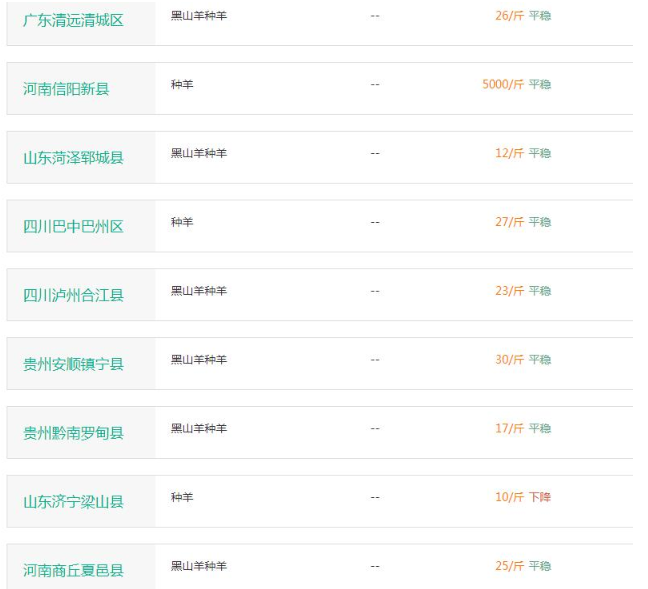Click the 26/斤 price
Screen dimensions: 648x589
509,16
